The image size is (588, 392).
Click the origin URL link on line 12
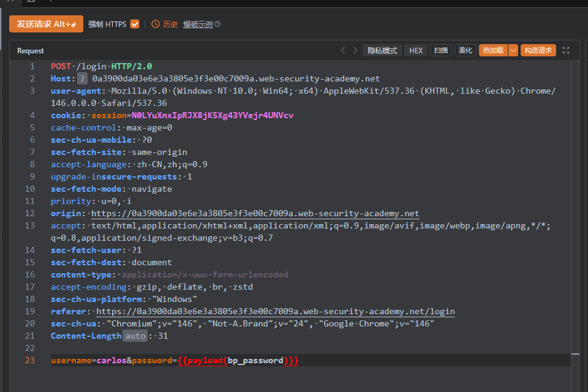click(255, 213)
